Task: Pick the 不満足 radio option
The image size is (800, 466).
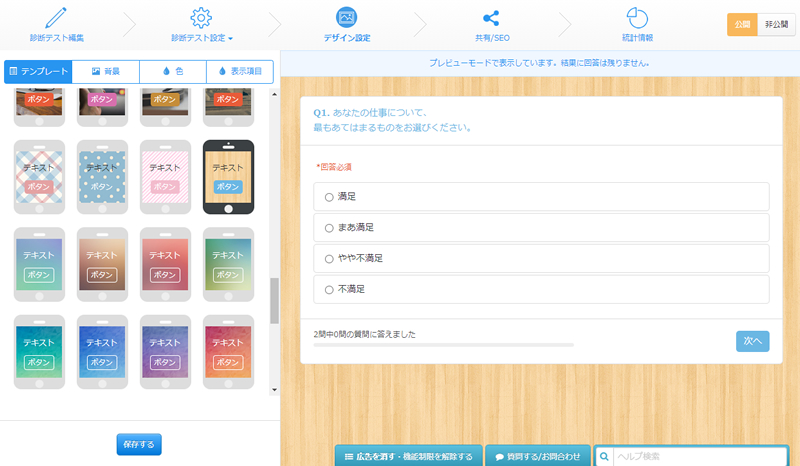Action: click(329, 289)
